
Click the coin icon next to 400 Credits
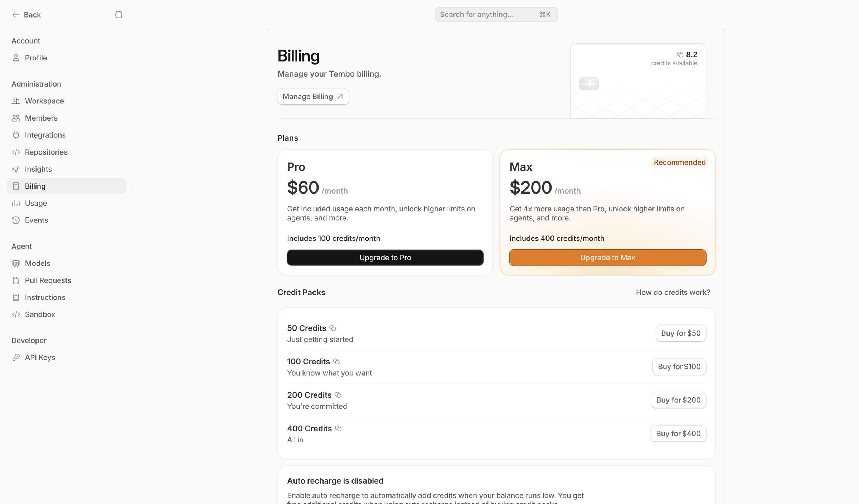[x=338, y=429]
